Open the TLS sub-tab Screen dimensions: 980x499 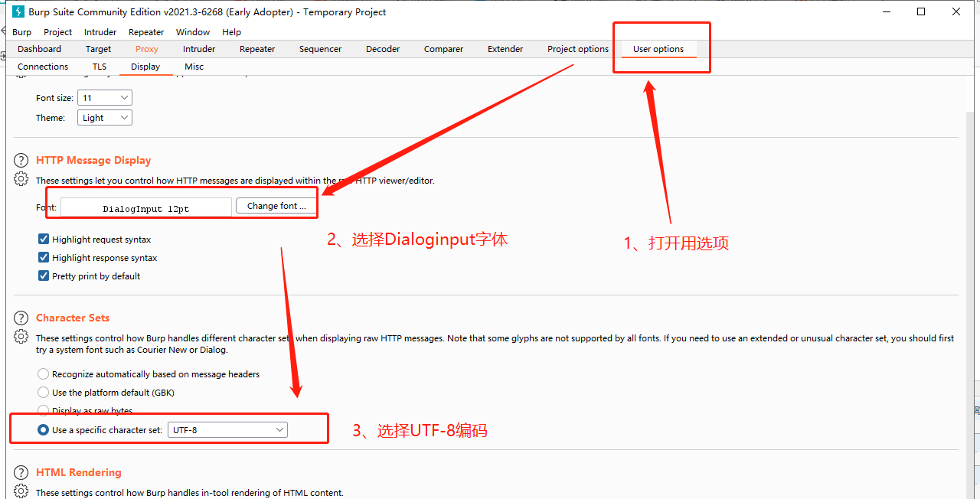[x=100, y=67]
